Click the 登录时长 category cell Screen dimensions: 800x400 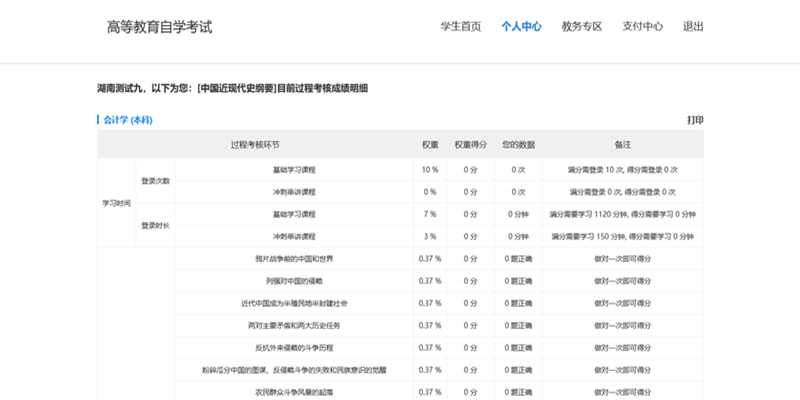155,226
